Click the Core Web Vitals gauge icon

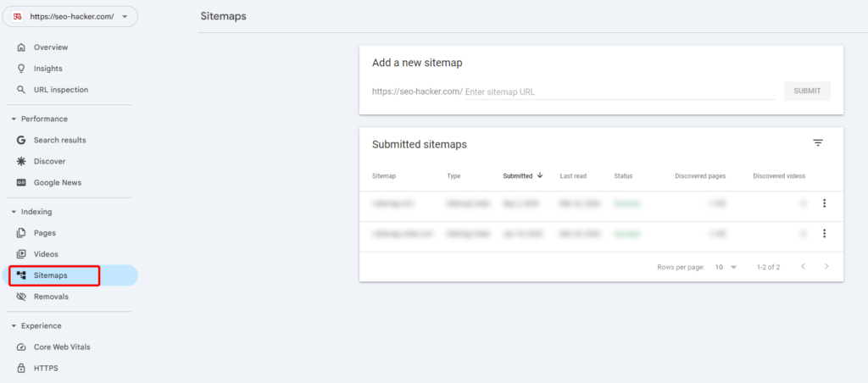[x=21, y=347]
